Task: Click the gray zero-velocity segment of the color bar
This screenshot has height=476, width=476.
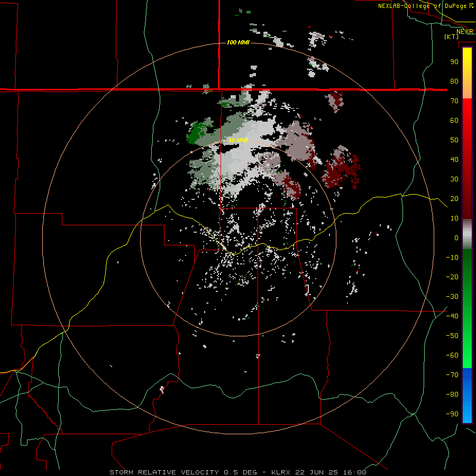Action: click(x=467, y=234)
